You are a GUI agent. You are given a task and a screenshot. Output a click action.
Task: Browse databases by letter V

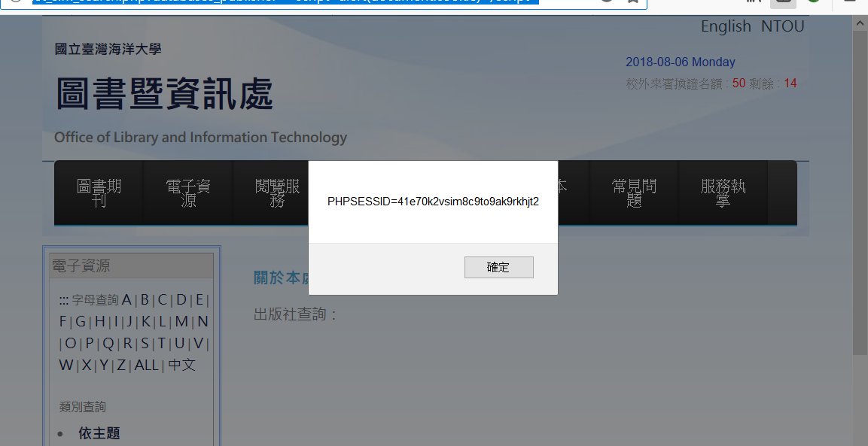(x=198, y=344)
